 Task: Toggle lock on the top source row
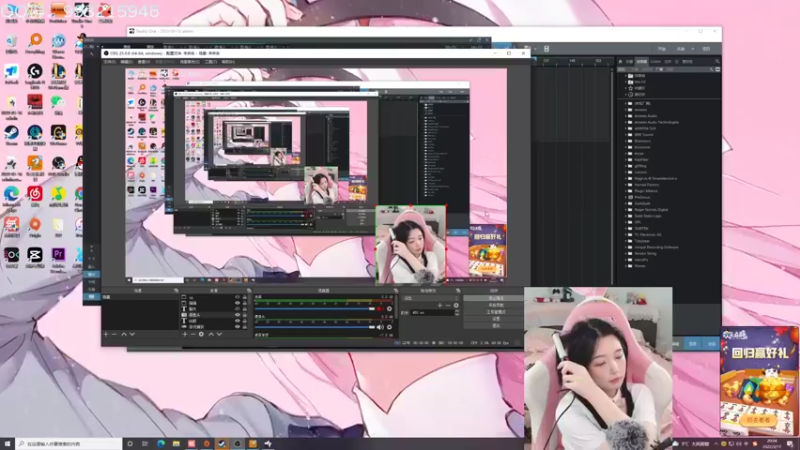coord(244,297)
